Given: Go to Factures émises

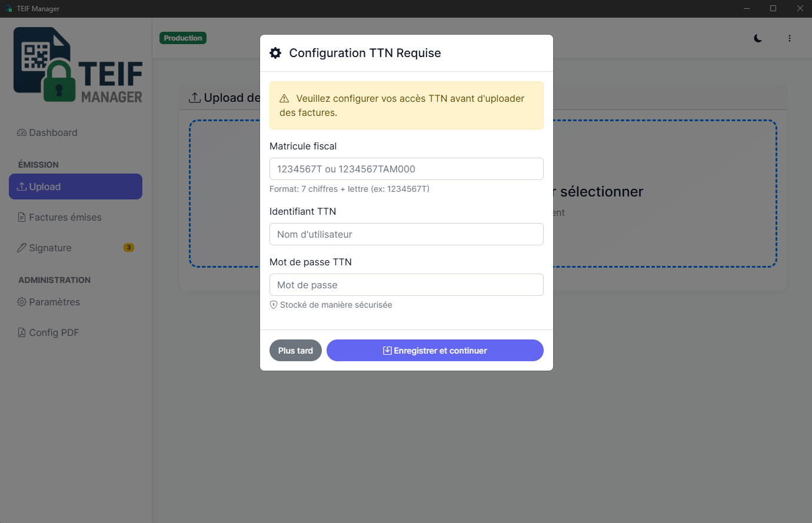Looking at the screenshot, I should pos(65,218).
